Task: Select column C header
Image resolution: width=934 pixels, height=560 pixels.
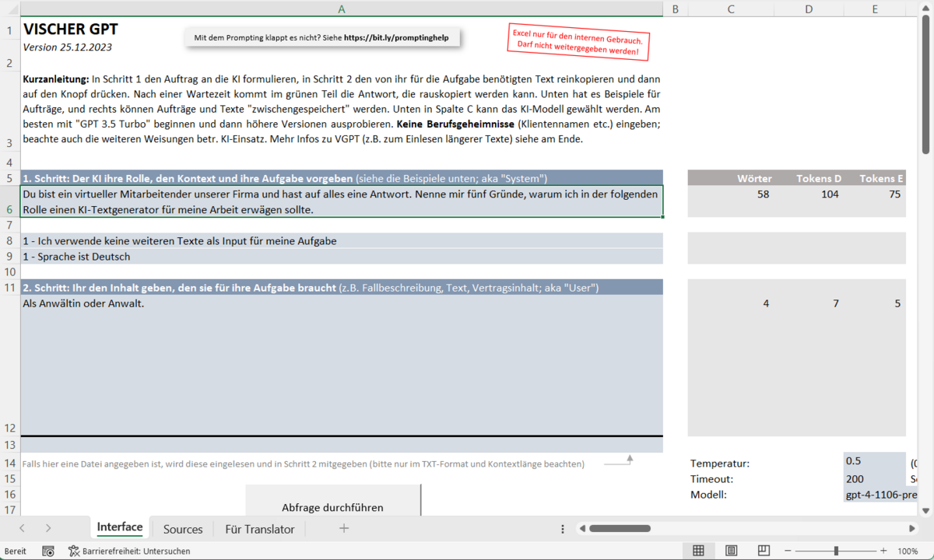Action: (x=731, y=9)
